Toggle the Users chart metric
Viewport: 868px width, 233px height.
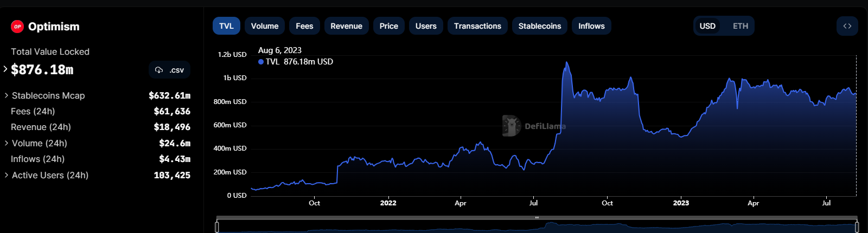(426, 26)
